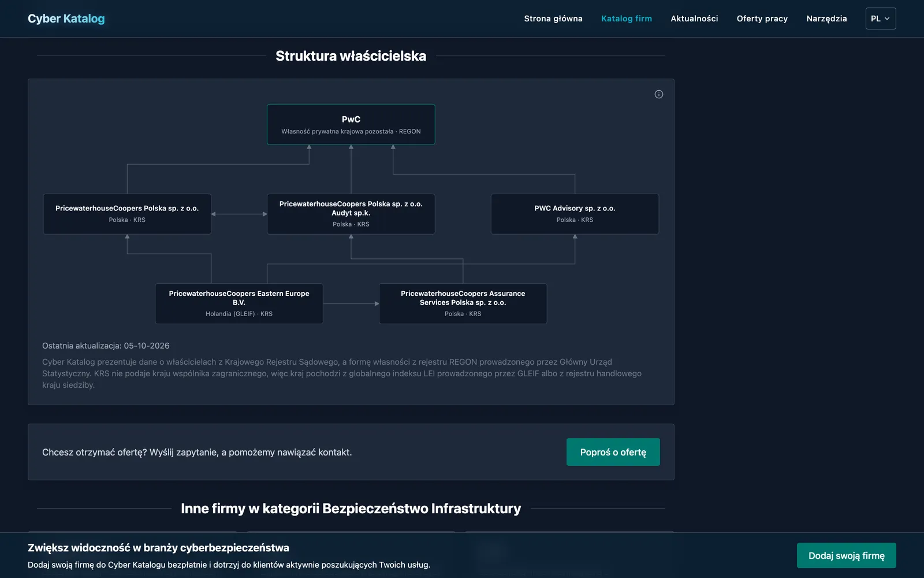This screenshot has height=578, width=924.
Task: Select the PwC root node
Action: pyautogui.click(x=351, y=124)
